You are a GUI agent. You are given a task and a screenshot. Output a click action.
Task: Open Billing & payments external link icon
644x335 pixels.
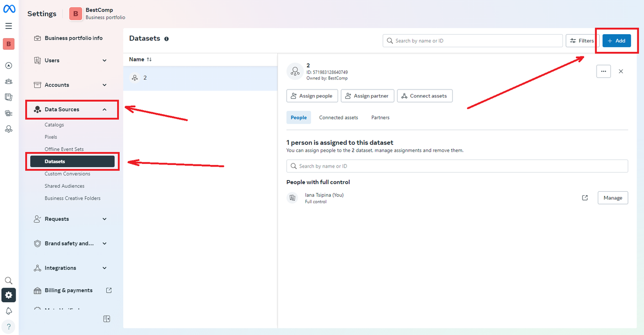coord(109,290)
